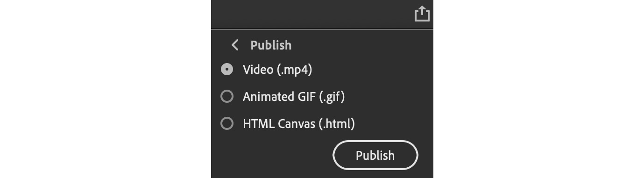Click the Publish button
Screen dimensions: 644x178
[x=375, y=155]
